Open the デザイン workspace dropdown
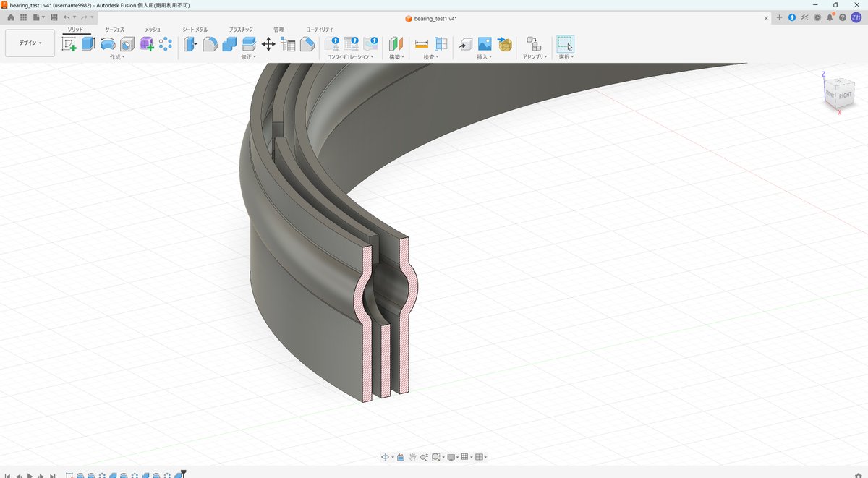Screen dimensions: 868x478 click(x=30, y=43)
